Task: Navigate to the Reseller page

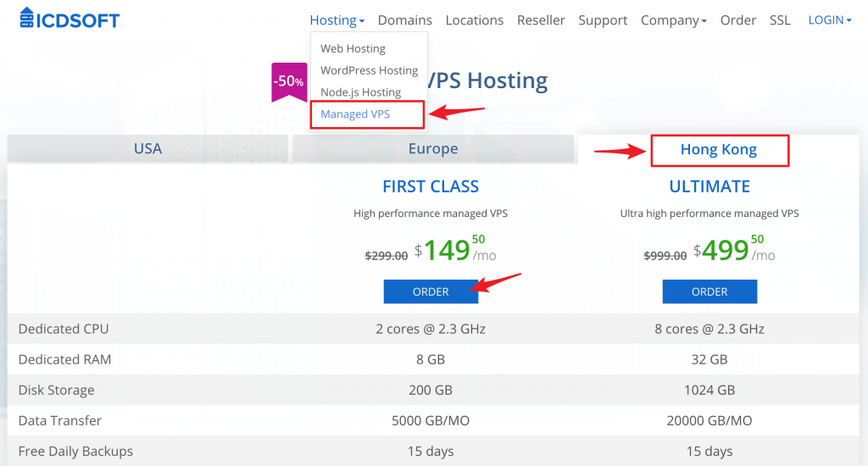Action: 541,20
